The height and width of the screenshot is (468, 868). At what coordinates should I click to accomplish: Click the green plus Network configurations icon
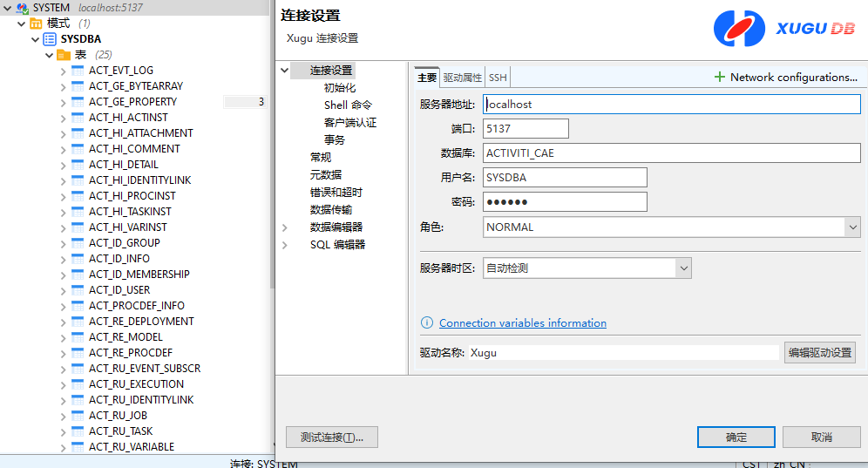pos(720,77)
